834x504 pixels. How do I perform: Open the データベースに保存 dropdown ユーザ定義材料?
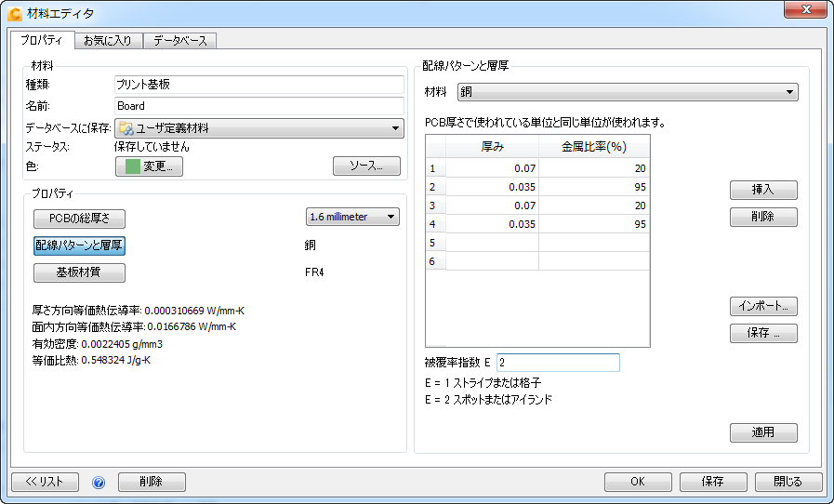point(259,128)
